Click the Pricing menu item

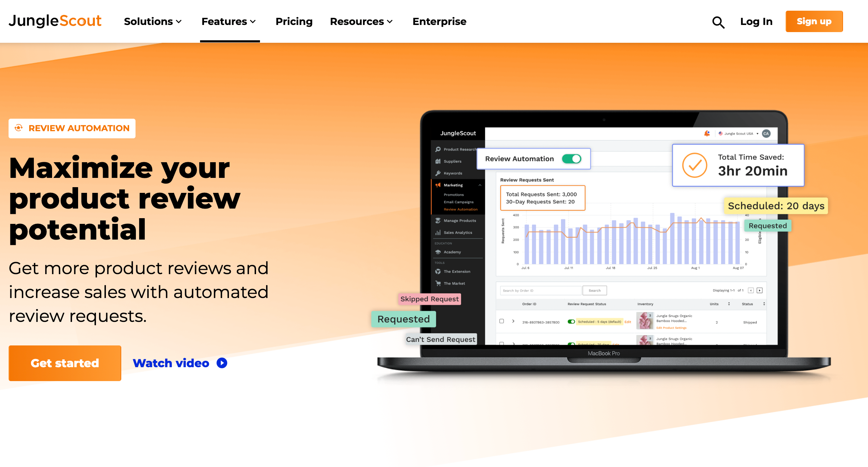point(293,21)
